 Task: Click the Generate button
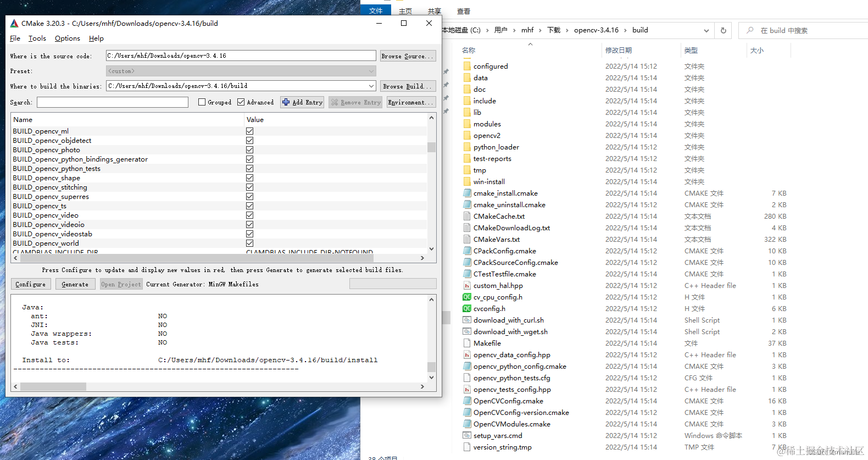click(x=75, y=284)
